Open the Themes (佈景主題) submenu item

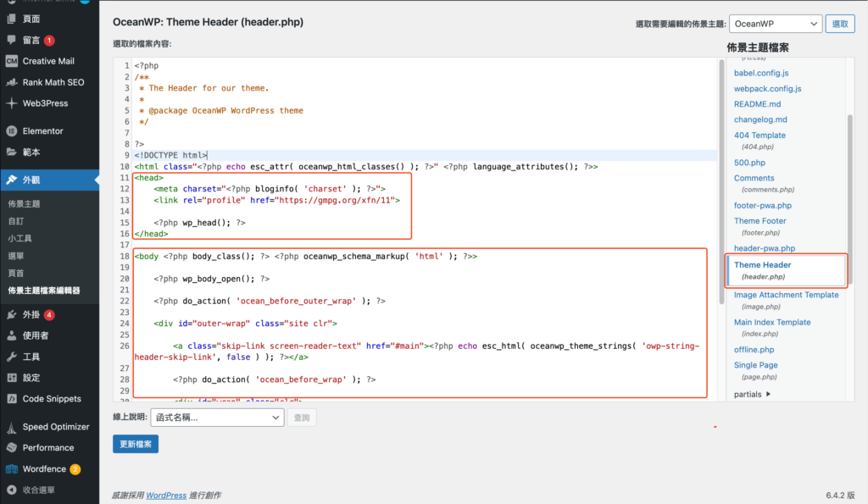coord(24,203)
